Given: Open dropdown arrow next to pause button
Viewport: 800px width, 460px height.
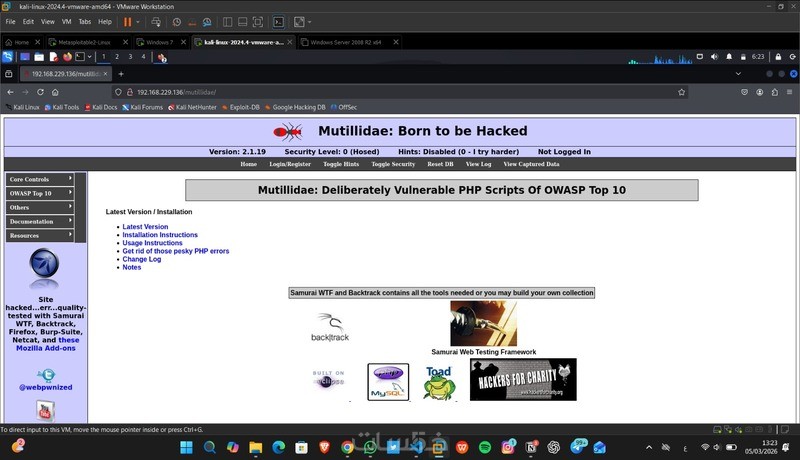Looking at the screenshot, I should (x=138, y=22).
